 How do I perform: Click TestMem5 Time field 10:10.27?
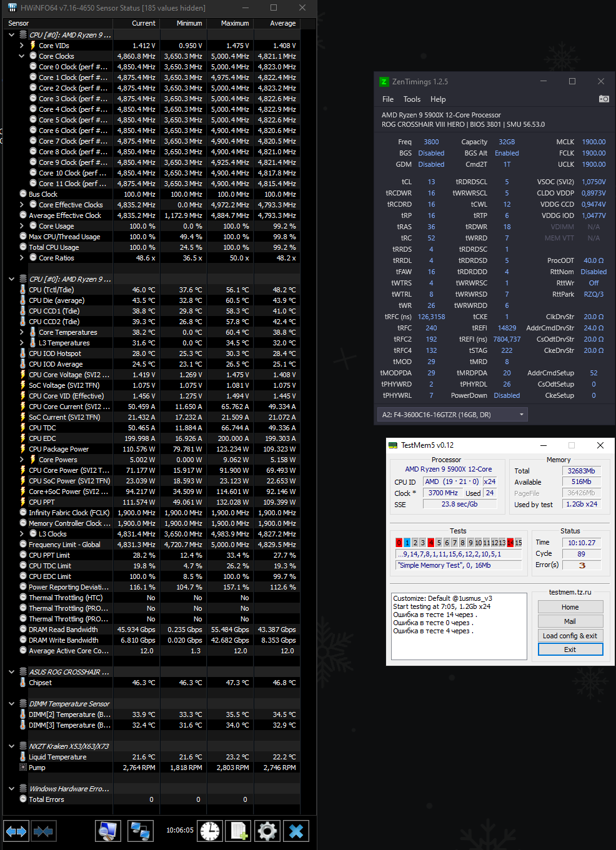[582, 543]
